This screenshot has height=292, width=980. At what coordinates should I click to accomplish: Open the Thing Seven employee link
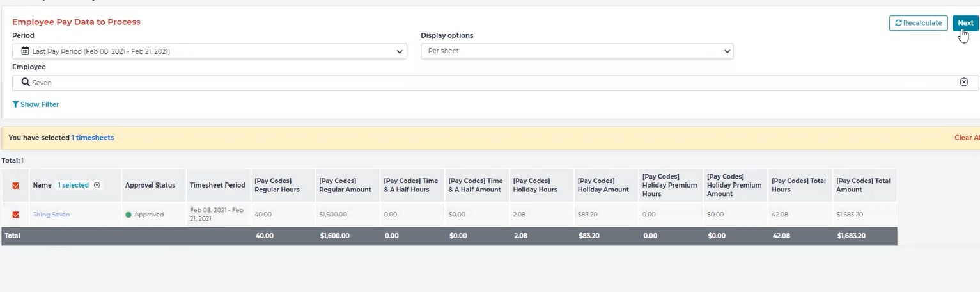click(x=51, y=215)
